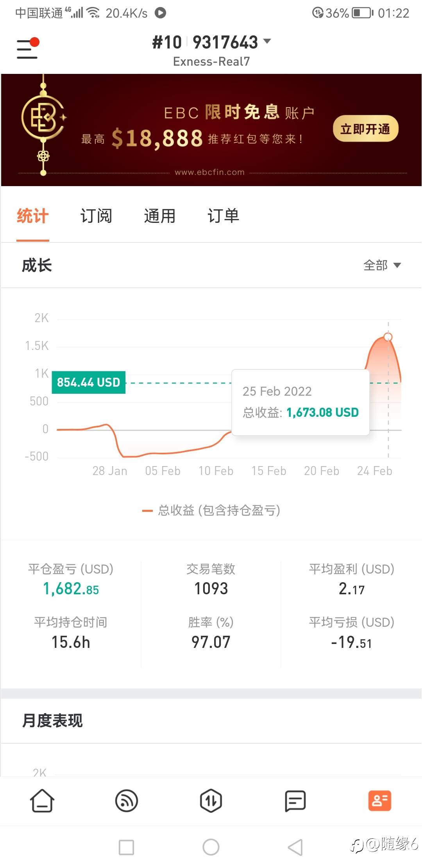Image resolution: width=422 pixels, height=868 pixels.
Task: Toggle the 总收益 chart legend series
Action: pyautogui.click(x=211, y=510)
